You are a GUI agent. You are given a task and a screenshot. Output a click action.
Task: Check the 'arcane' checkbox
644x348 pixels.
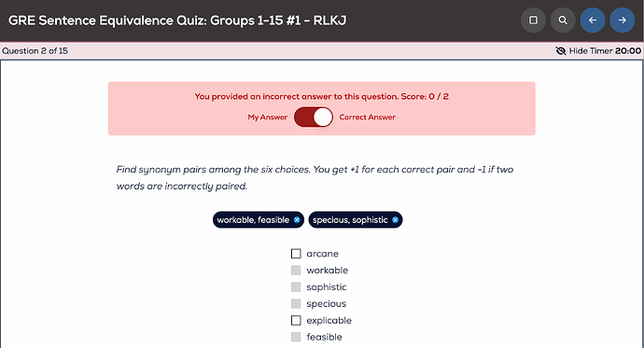pos(296,254)
